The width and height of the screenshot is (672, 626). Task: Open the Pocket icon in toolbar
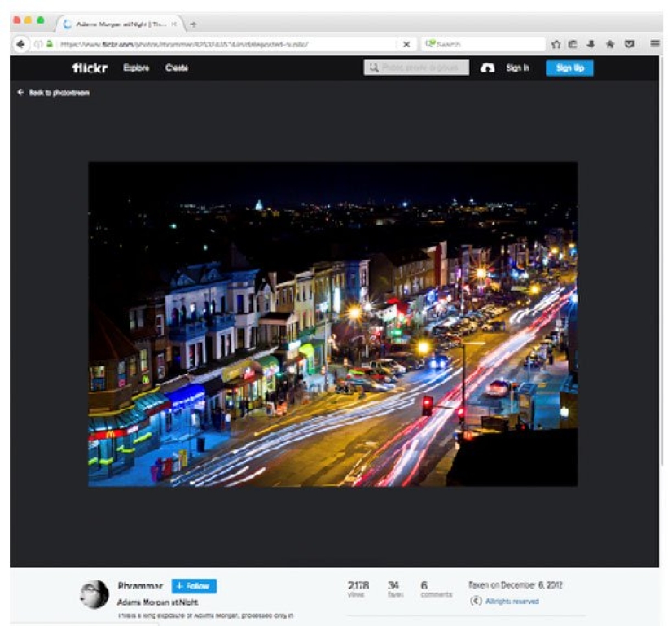pyautogui.click(x=629, y=44)
